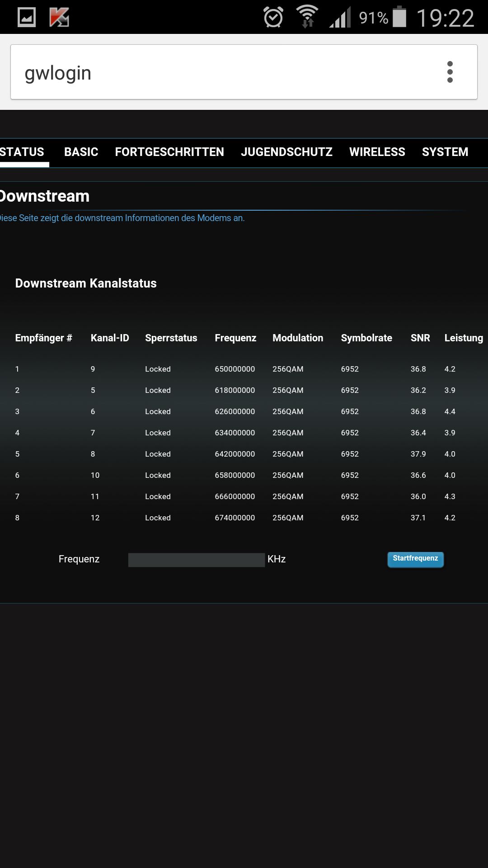Tap the battery status icon

[x=399, y=17]
